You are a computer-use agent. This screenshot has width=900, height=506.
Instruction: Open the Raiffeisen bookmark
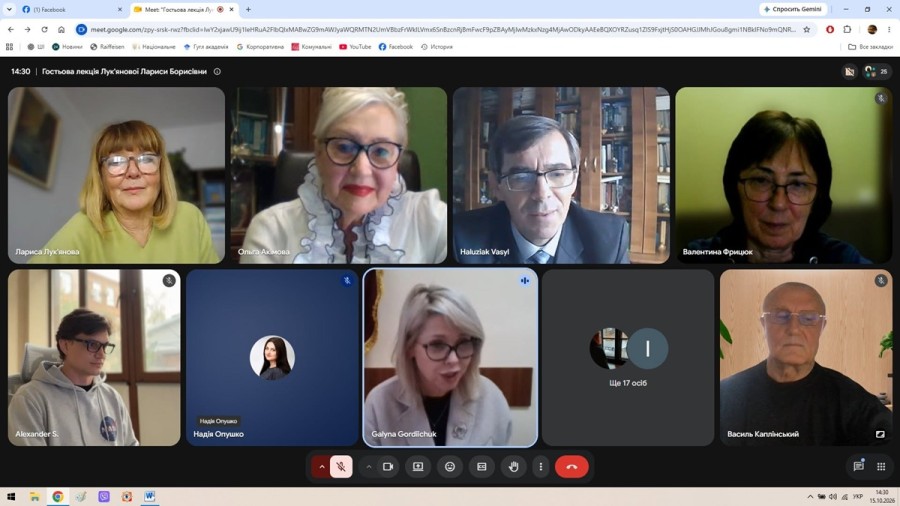107,47
